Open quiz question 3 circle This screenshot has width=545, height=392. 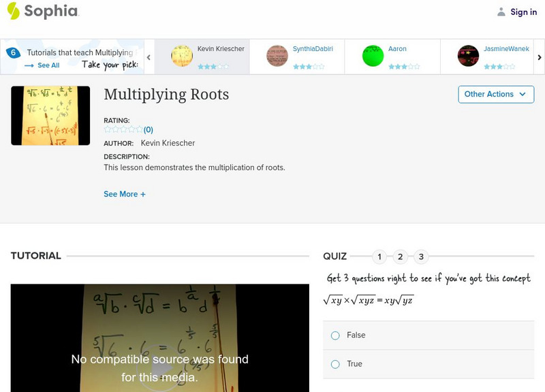(422, 257)
